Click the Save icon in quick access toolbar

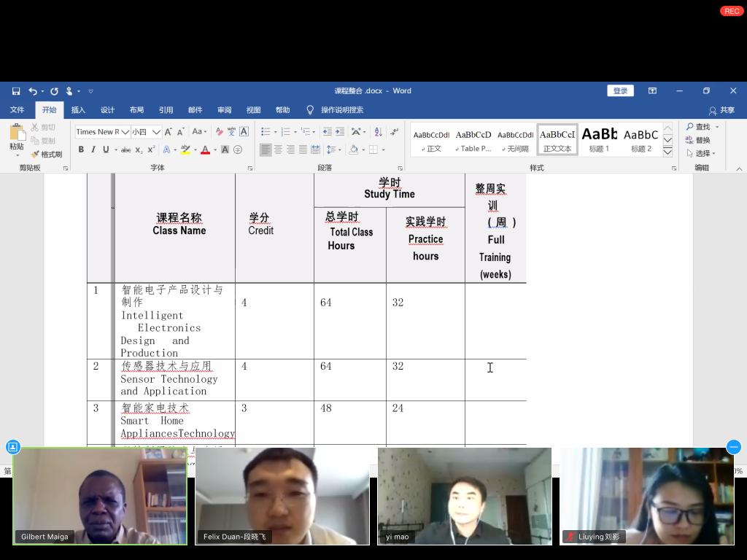pos(16,91)
